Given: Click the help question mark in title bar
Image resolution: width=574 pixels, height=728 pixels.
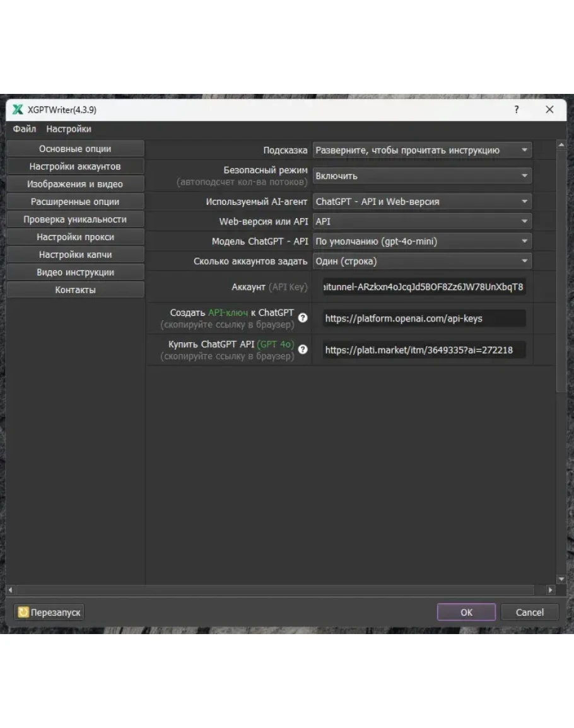Looking at the screenshot, I should pos(517,110).
